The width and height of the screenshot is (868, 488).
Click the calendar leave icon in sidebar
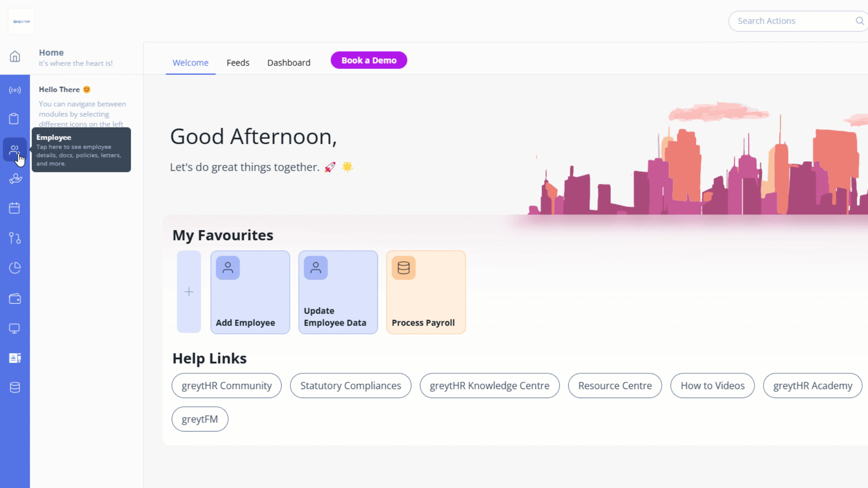click(14, 208)
